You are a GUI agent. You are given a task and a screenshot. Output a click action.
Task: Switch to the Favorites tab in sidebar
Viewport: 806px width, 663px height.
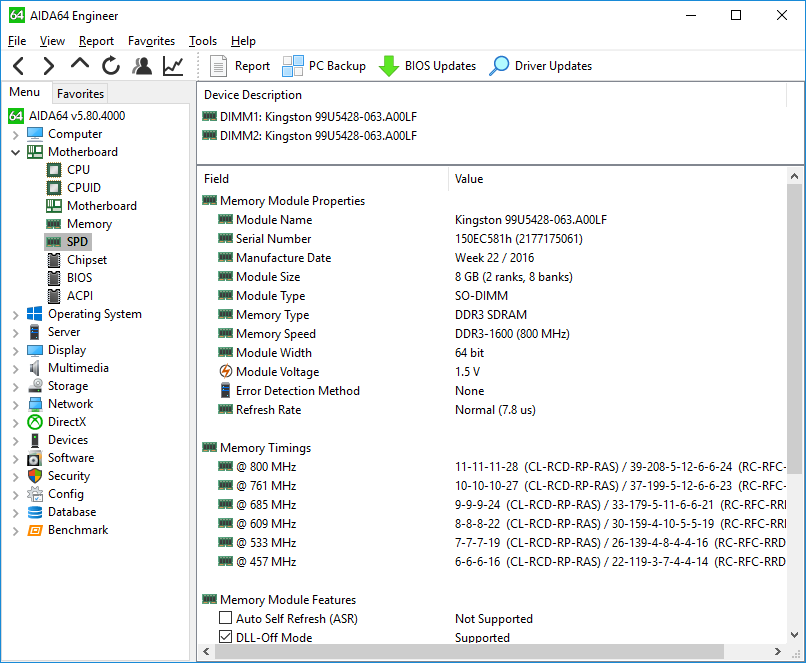pyautogui.click(x=80, y=94)
